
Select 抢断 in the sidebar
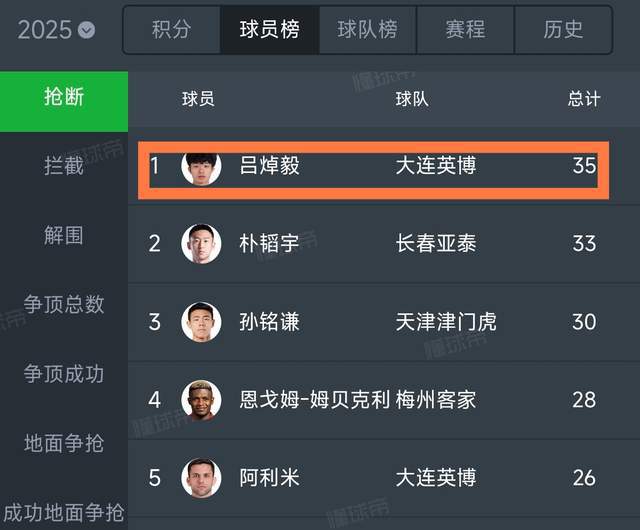64,98
